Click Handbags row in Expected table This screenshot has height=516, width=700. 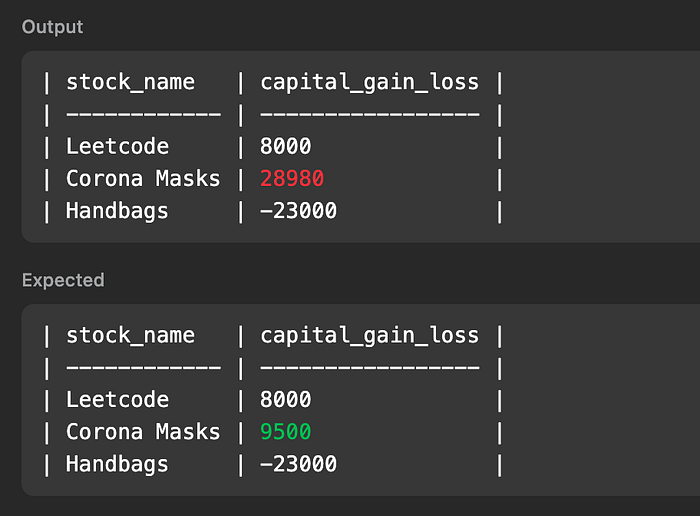pos(273,464)
